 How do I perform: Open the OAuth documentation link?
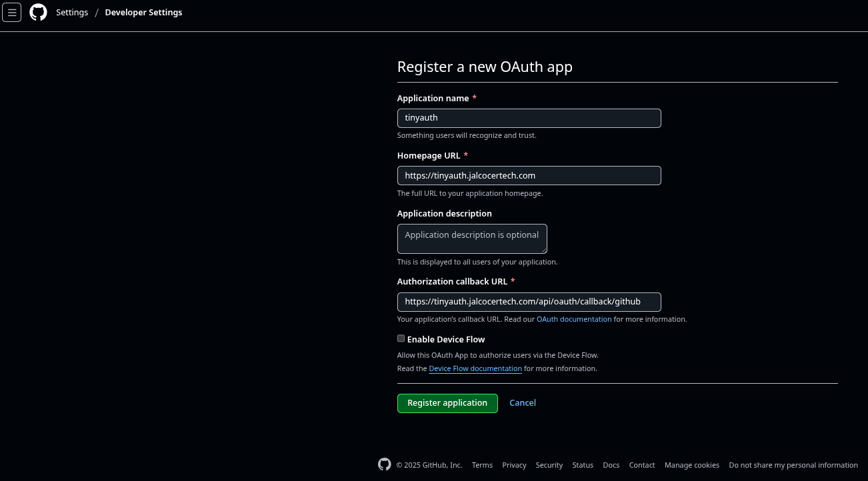pyautogui.click(x=574, y=319)
